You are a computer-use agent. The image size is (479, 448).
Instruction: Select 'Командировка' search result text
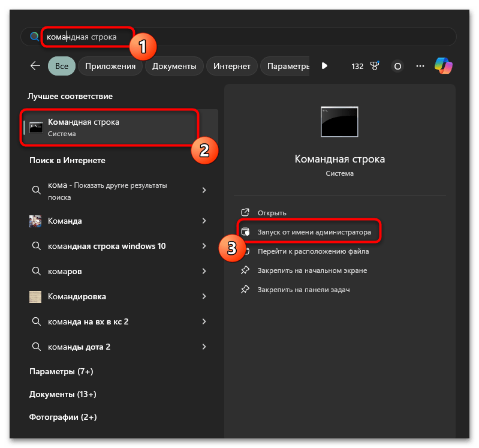(x=77, y=296)
